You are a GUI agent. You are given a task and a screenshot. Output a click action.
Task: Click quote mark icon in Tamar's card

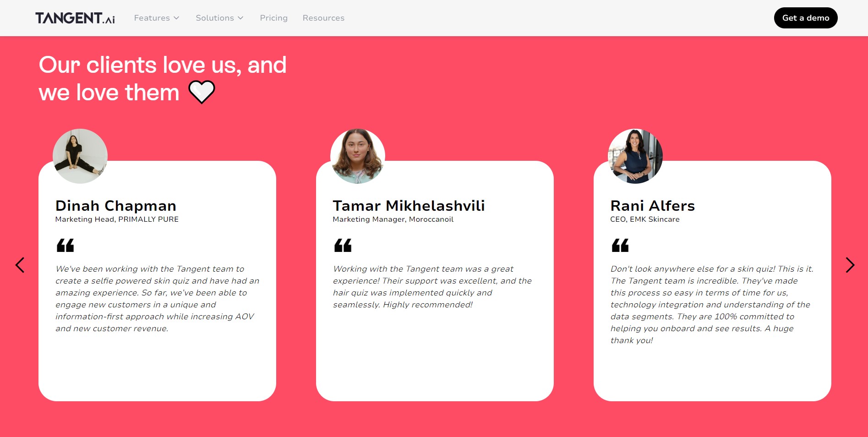[343, 246]
